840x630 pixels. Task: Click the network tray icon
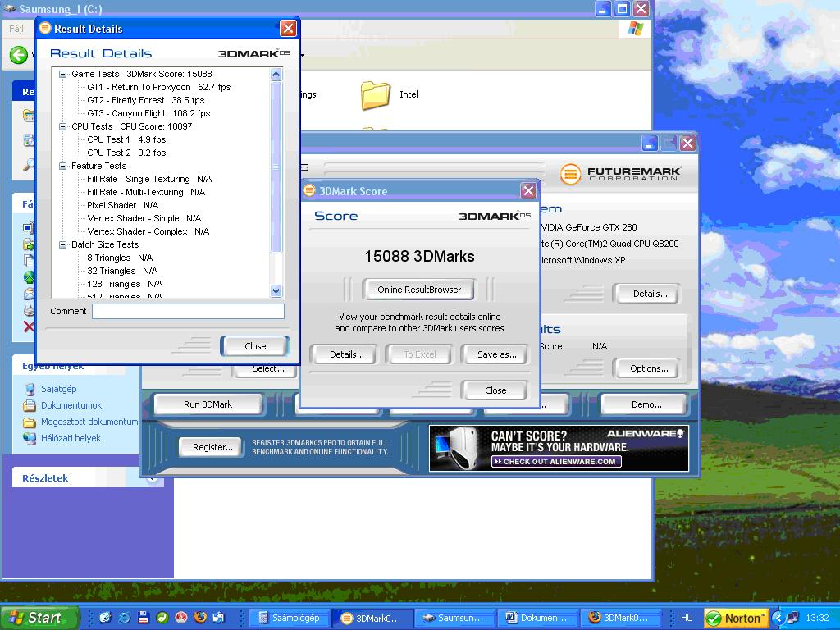(x=793, y=619)
